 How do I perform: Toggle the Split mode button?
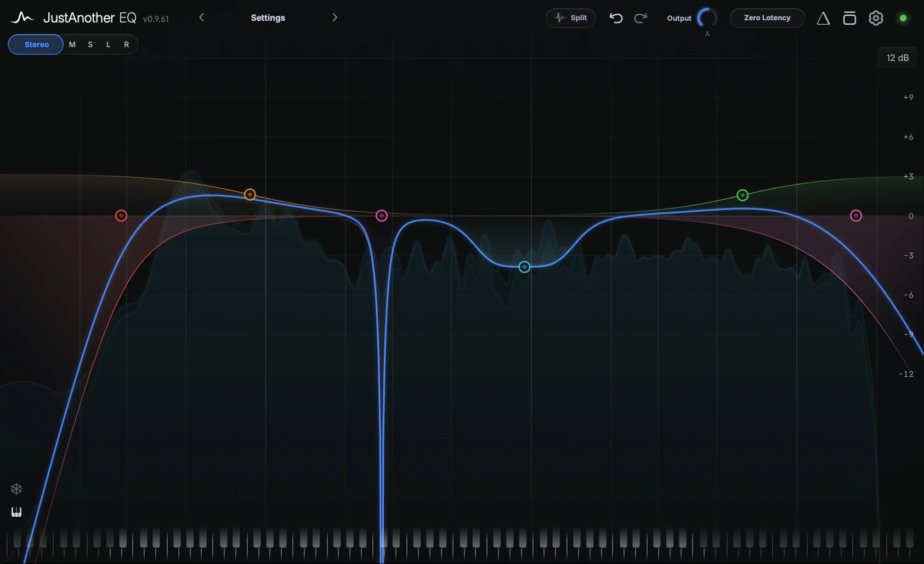pos(571,18)
